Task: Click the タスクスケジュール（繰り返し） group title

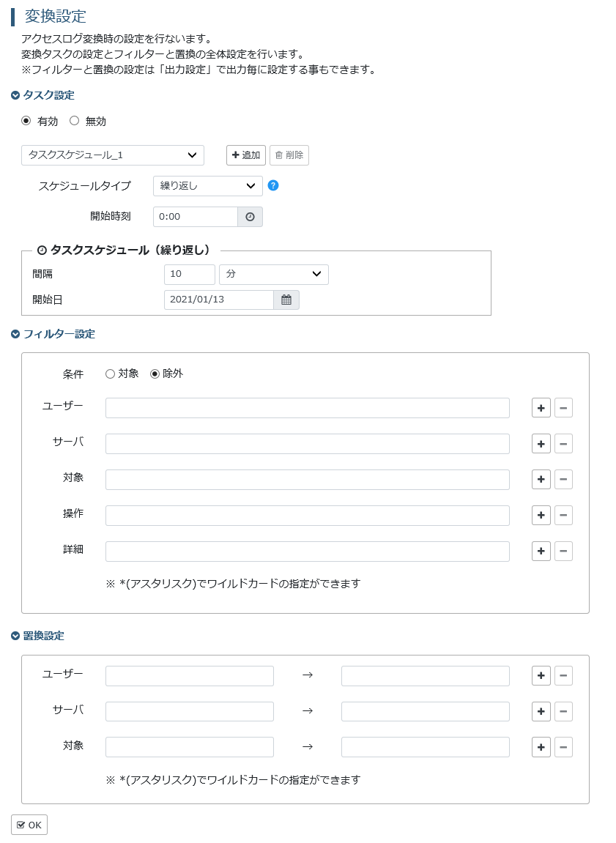Action: [124, 250]
